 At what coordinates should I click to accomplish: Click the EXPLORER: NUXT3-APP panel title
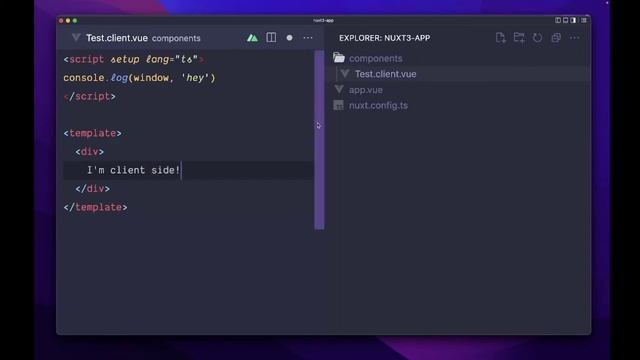point(384,38)
